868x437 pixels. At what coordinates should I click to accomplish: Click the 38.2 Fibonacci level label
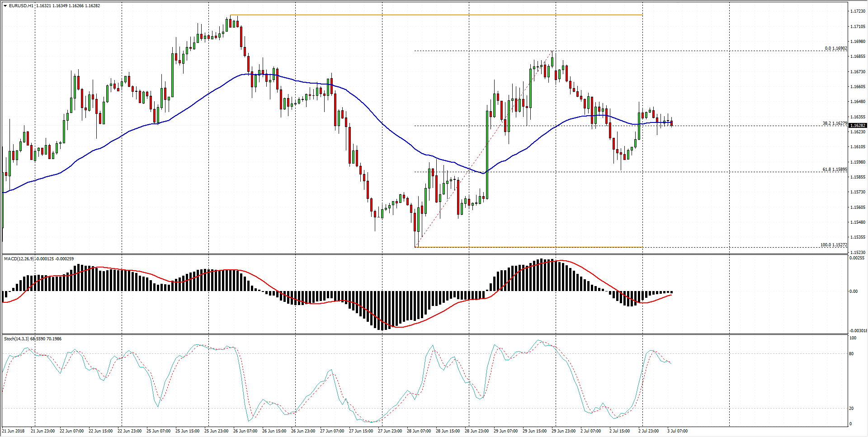(x=835, y=123)
